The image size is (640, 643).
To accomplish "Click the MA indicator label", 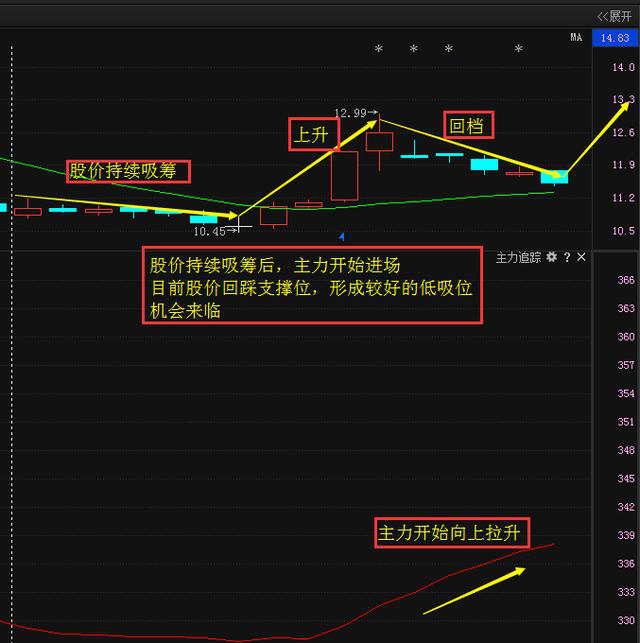I will pos(576,38).
